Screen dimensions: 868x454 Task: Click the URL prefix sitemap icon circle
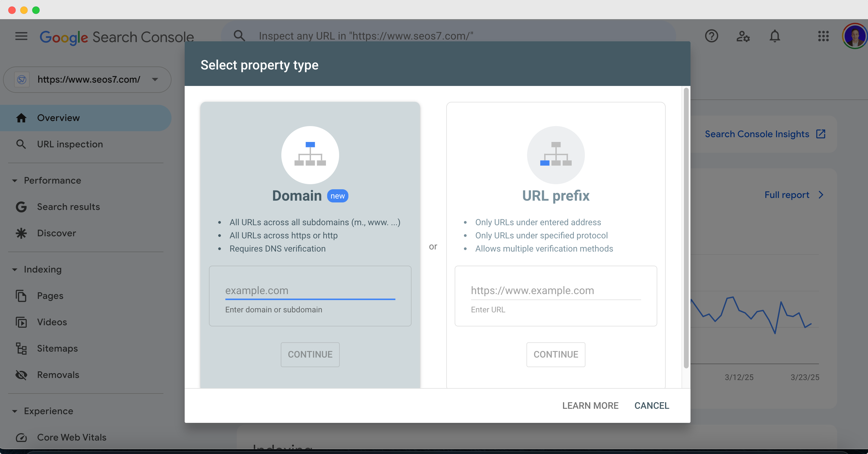(556, 155)
